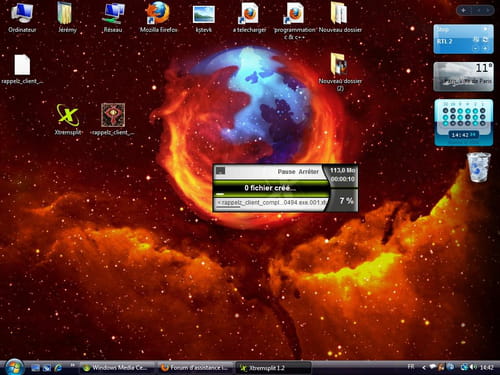
Task: Click the radio gadget refresh icon
Action: [x=485, y=39]
